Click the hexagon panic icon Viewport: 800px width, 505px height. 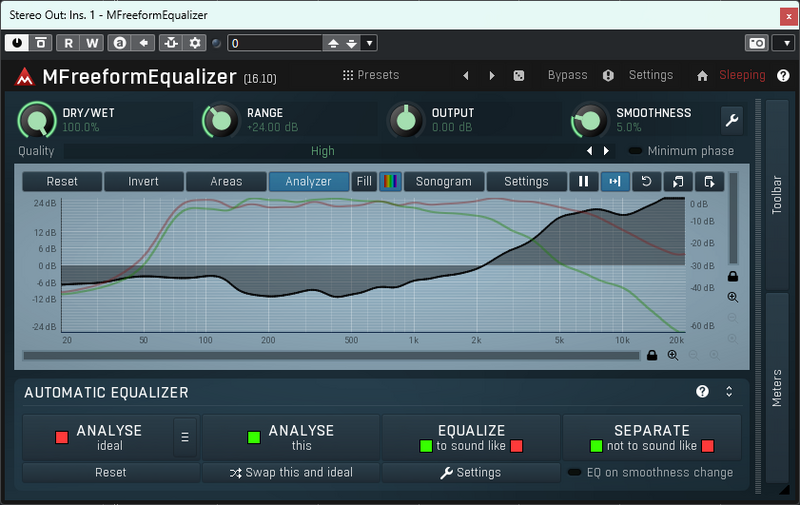pos(608,75)
